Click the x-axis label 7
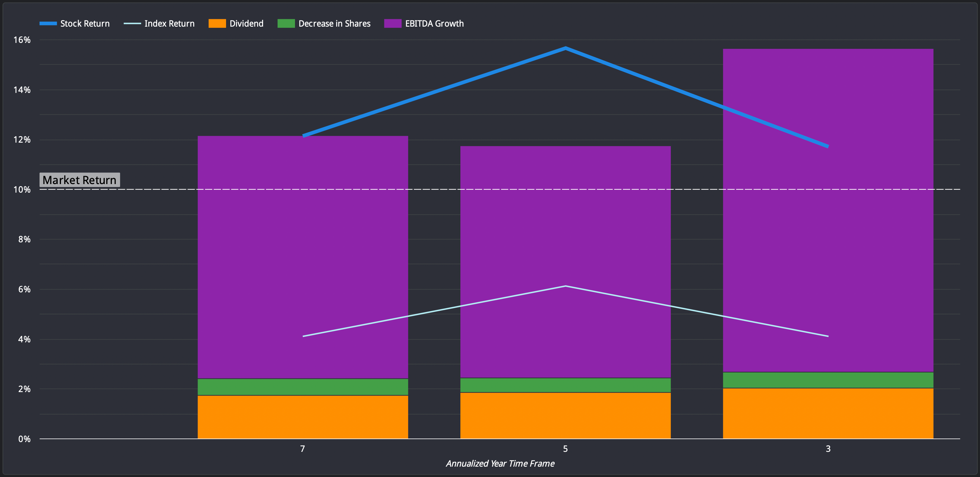This screenshot has height=477, width=980. 302,449
